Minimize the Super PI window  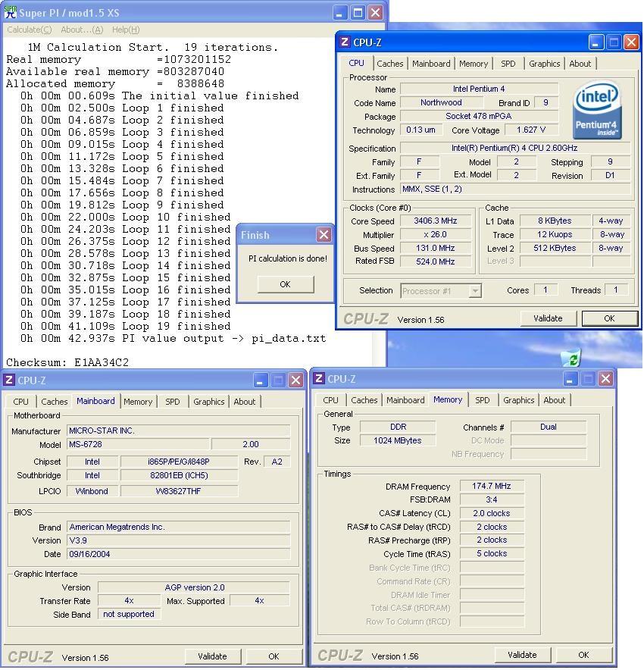tap(339, 12)
